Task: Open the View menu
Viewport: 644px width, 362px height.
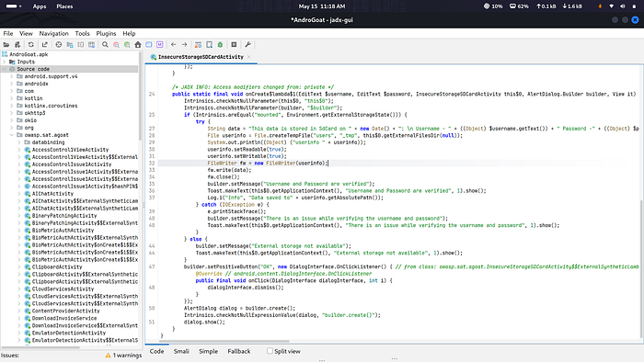Action: (26, 34)
